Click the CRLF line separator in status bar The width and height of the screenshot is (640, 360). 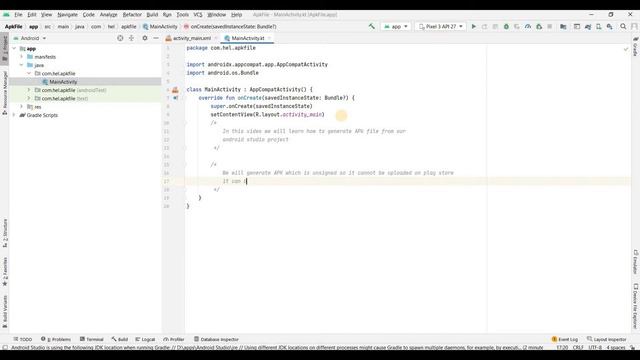click(x=578, y=347)
